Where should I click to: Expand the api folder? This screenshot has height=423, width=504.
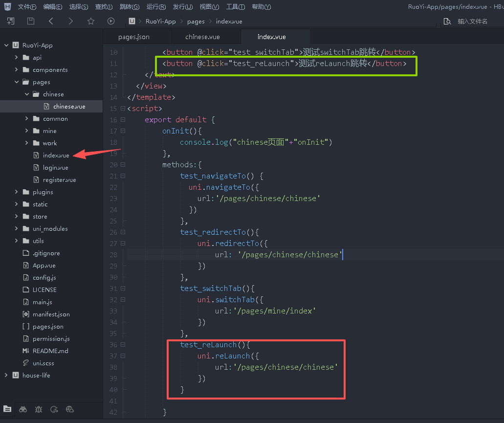tap(17, 58)
